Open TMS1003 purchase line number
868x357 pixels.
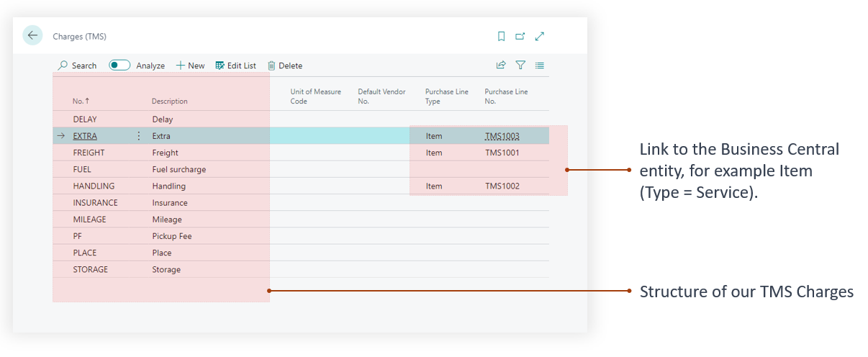click(502, 136)
